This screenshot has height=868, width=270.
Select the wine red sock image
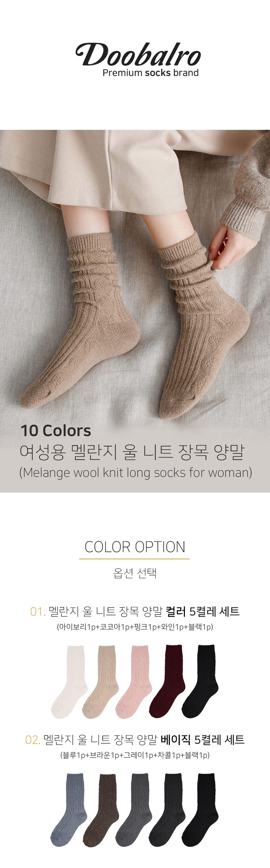167,681
